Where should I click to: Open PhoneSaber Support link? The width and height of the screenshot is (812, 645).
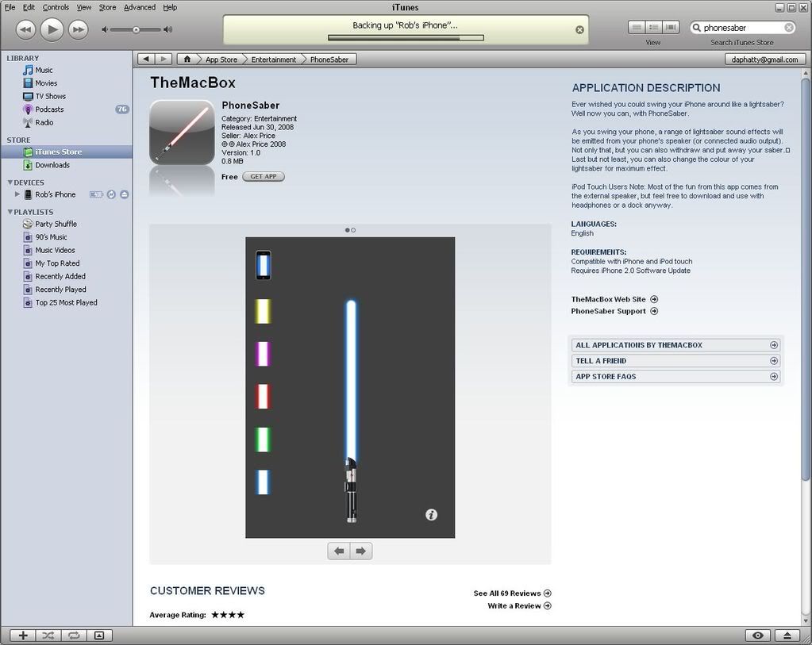click(x=614, y=311)
